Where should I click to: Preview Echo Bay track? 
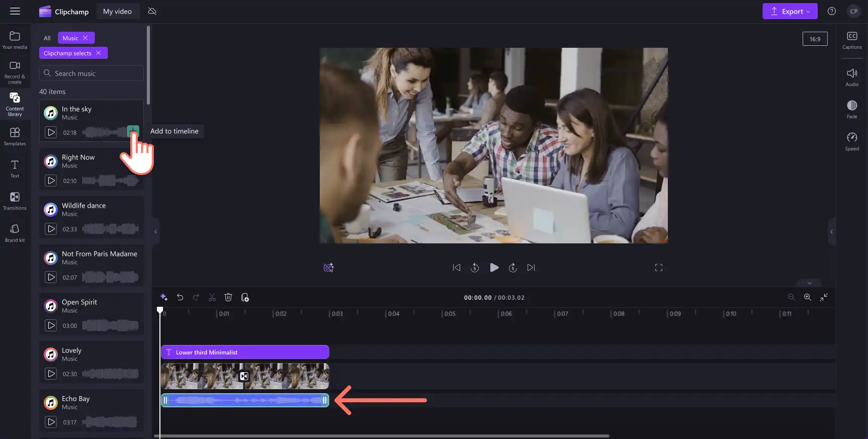(x=51, y=422)
